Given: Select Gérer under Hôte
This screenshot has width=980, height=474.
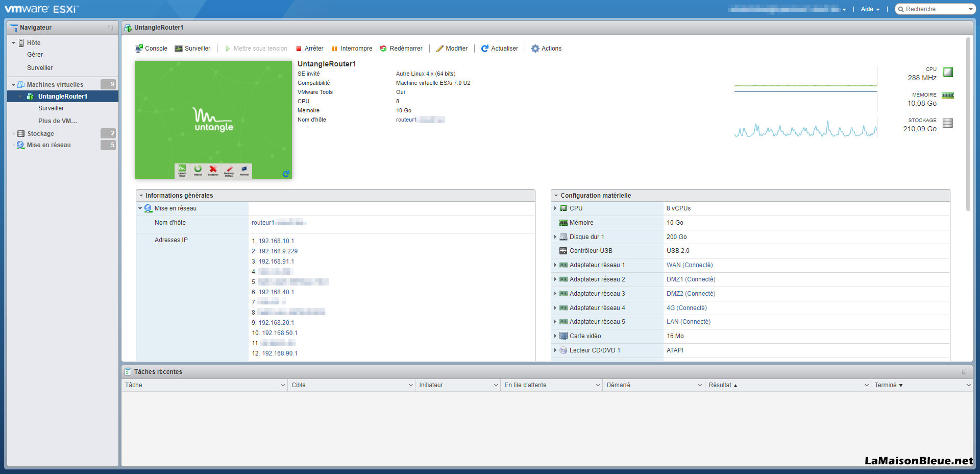Looking at the screenshot, I should click(x=35, y=55).
